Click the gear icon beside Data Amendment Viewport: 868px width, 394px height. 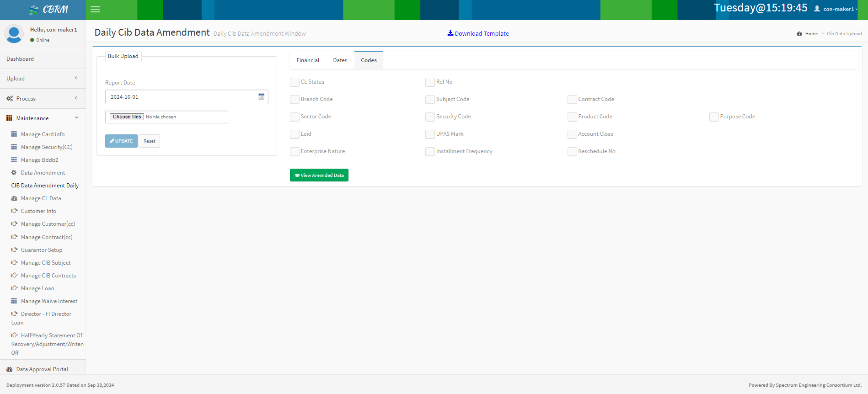14,173
